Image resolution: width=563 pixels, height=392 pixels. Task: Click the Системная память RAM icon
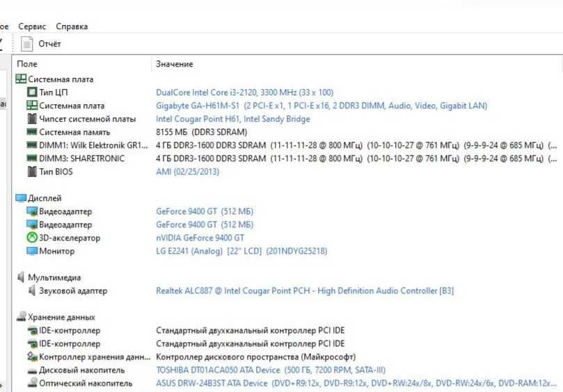click(32, 132)
